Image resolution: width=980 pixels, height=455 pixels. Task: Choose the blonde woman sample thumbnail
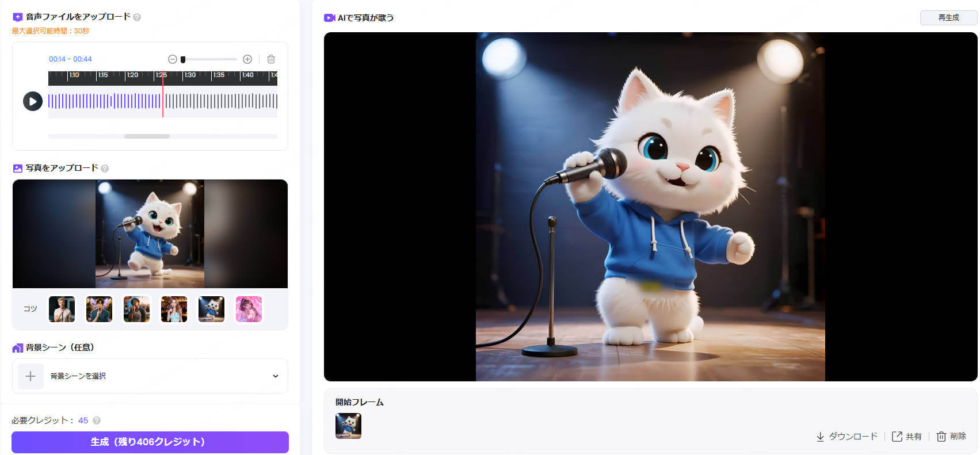point(174,309)
